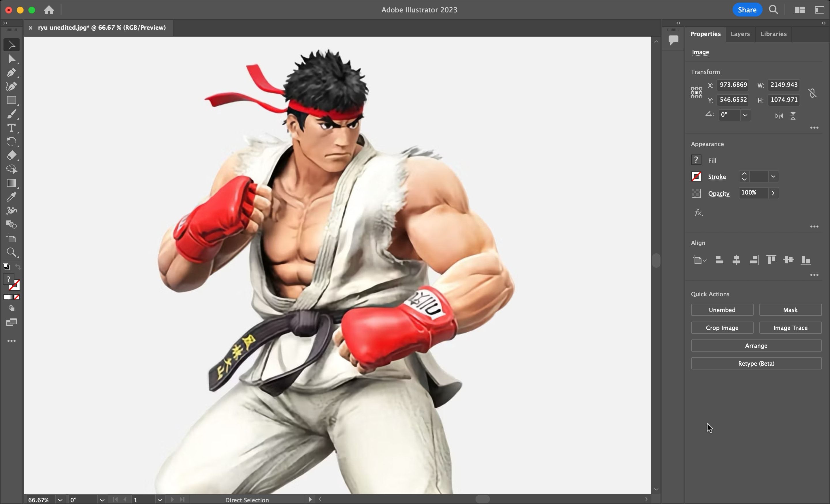Screen dimensions: 830x504
Task: Switch to the Layers tab
Action: tap(740, 34)
